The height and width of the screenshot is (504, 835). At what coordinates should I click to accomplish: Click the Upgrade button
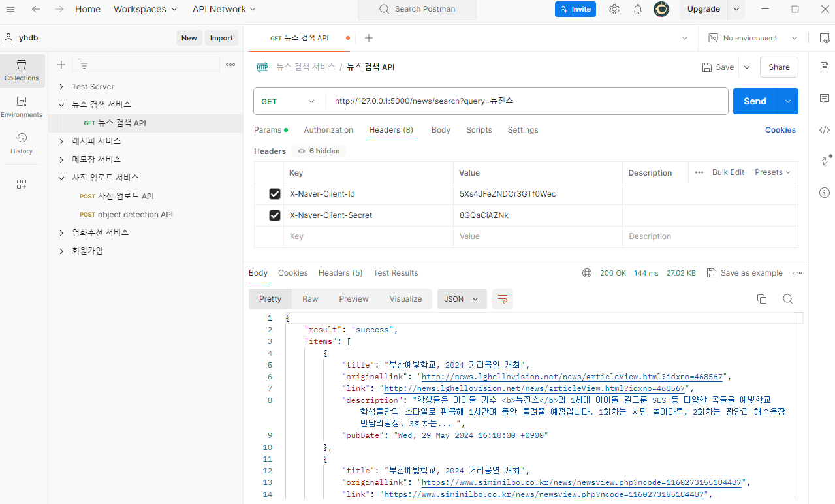click(704, 9)
